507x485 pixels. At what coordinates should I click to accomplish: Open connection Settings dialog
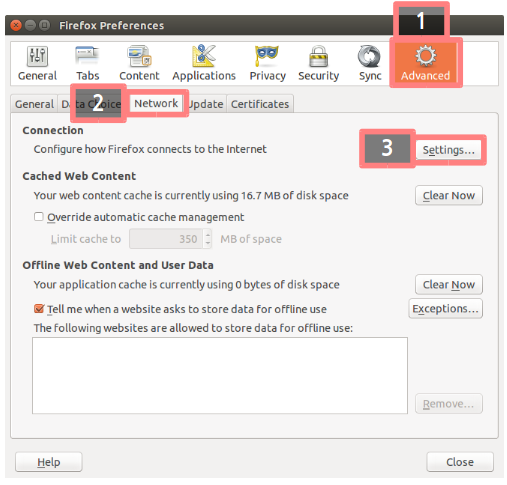(x=449, y=150)
